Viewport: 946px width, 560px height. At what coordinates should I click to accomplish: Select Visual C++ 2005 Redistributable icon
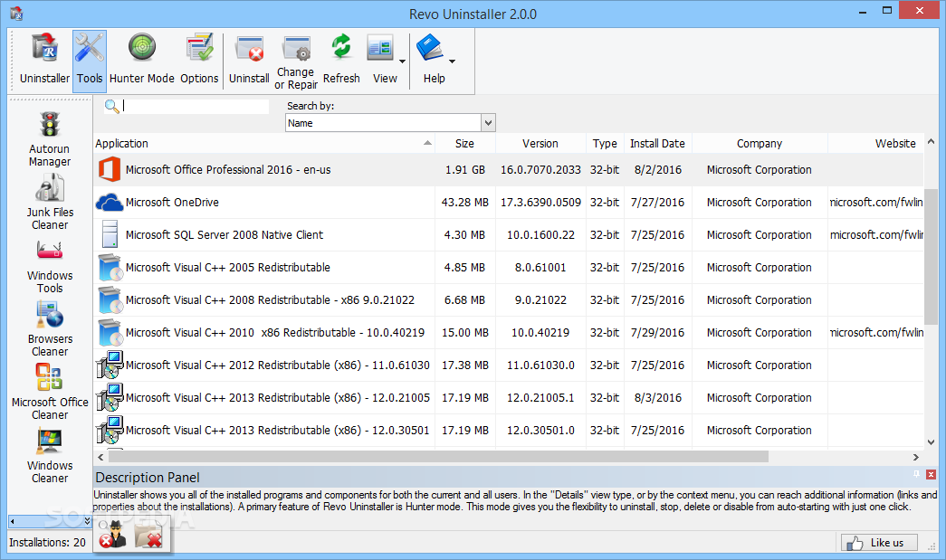pyautogui.click(x=110, y=268)
